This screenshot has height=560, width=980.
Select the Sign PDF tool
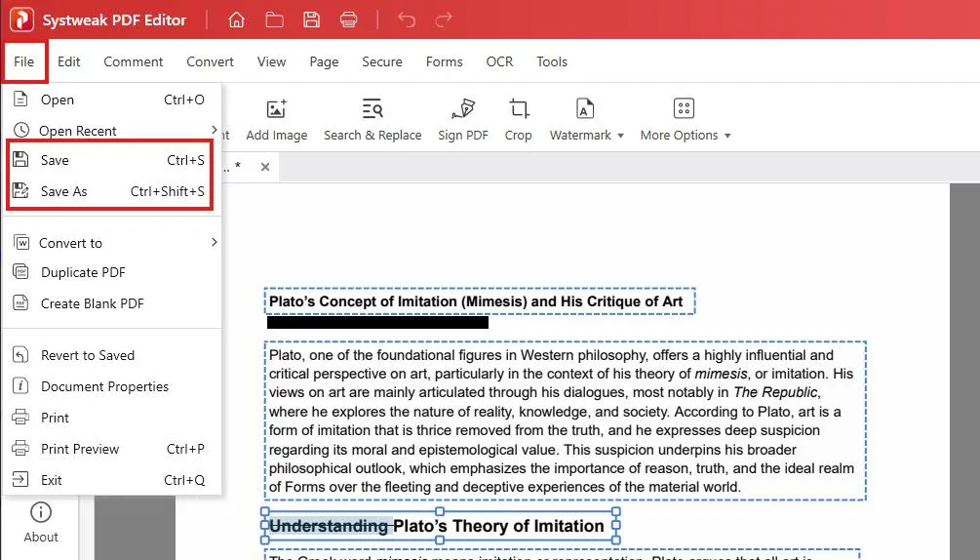click(x=463, y=120)
